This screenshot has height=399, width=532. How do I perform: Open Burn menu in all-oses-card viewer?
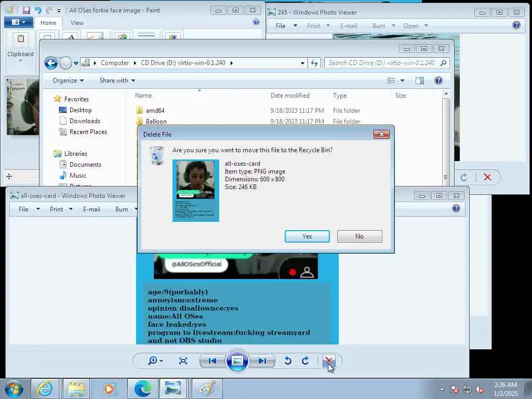(122, 209)
